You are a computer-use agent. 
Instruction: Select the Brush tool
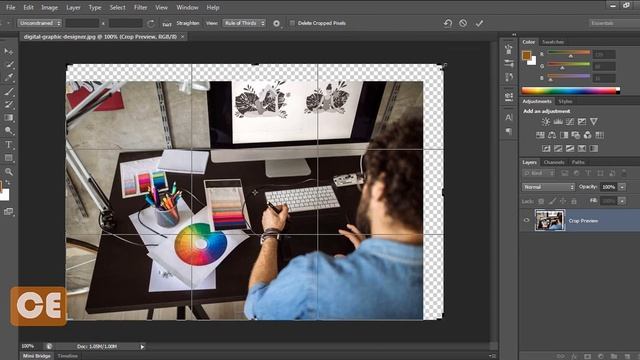click(9, 91)
